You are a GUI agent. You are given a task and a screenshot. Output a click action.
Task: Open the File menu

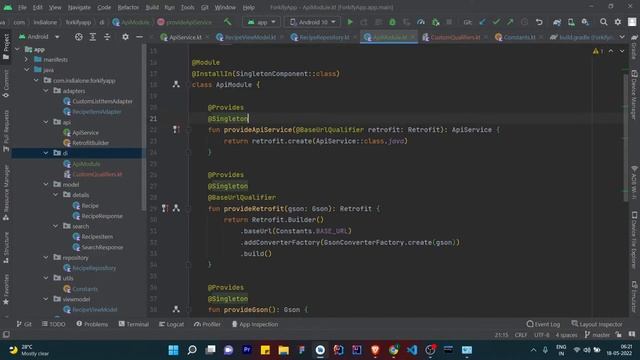pyautogui.click(x=22, y=7)
